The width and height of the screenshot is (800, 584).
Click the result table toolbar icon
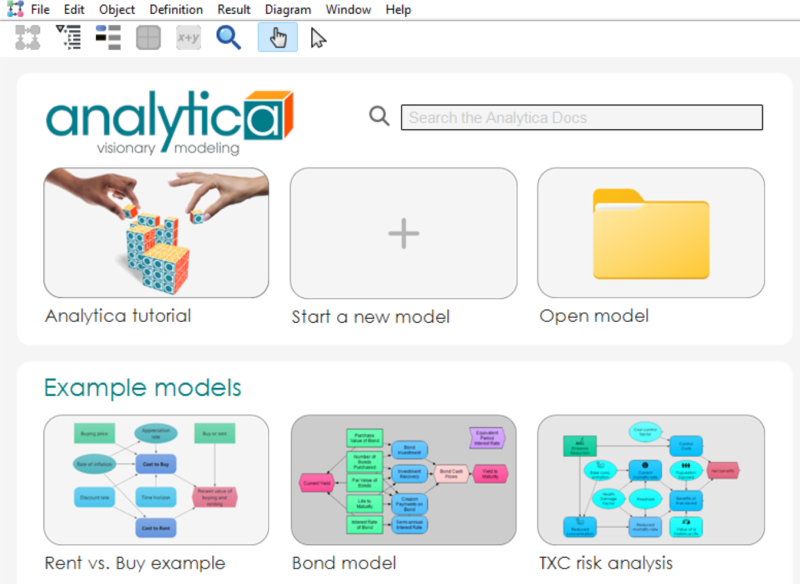pyautogui.click(x=148, y=38)
